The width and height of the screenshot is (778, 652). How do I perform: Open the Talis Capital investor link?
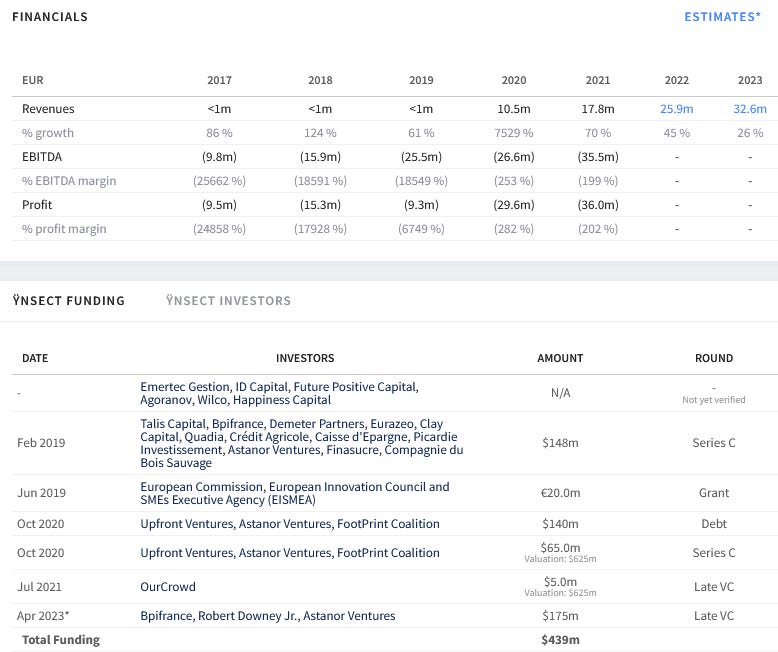(x=173, y=424)
